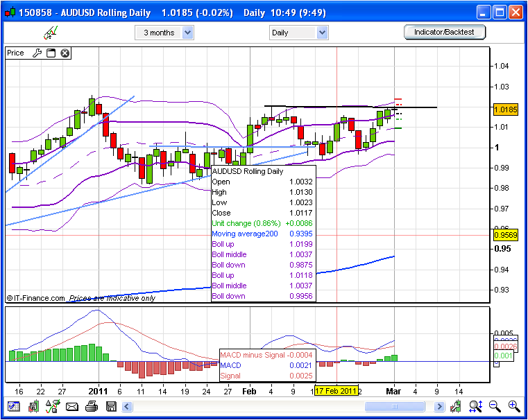
Task: Save the chart using floppy disk icon
Action: coord(111,407)
